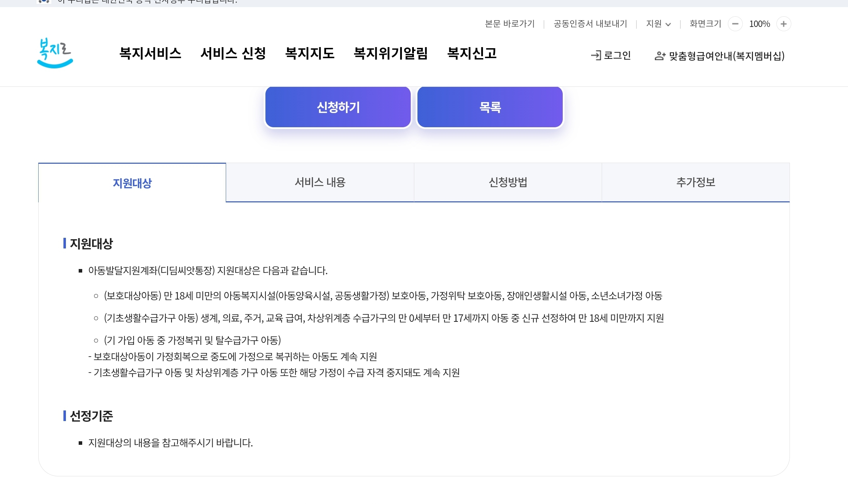Screen dimensions: 848x504
Task: Decrease screen size with minus button
Action: [x=735, y=24]
